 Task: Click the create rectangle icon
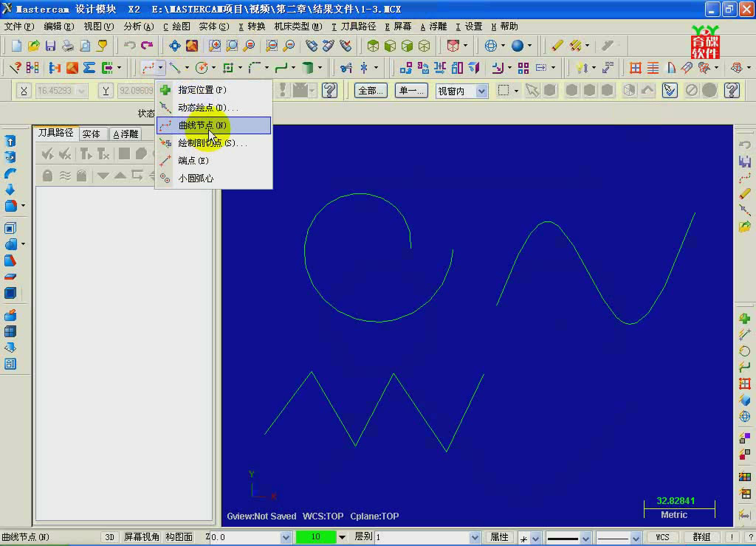(x=228, y=68)
